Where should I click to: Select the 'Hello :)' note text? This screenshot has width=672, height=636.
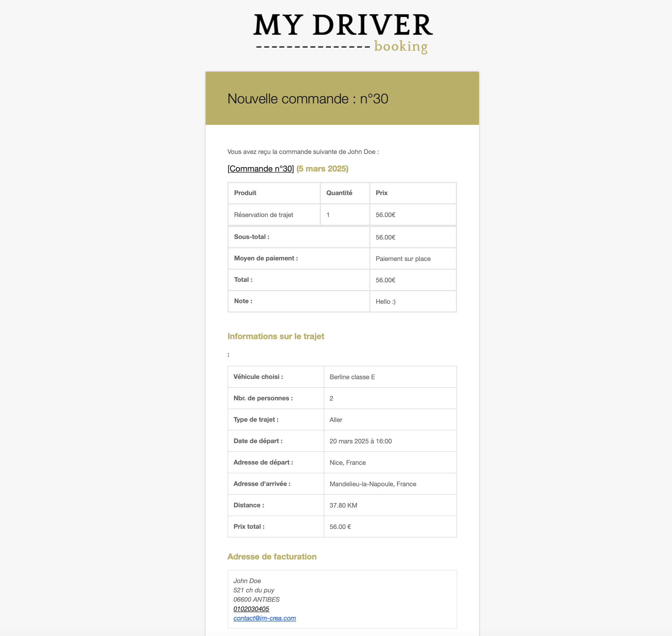click(385, 301)
